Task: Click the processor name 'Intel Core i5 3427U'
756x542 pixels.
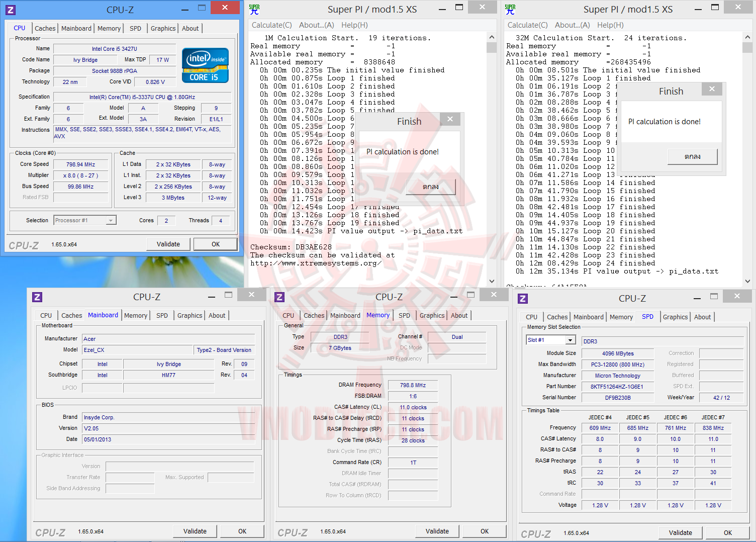Action: [115, 49]
